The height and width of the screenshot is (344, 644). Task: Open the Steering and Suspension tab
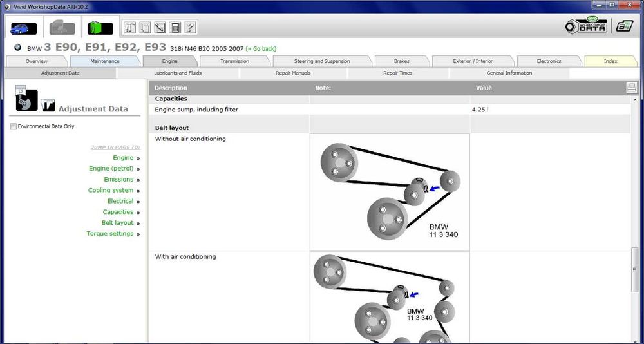coord(322,61)
